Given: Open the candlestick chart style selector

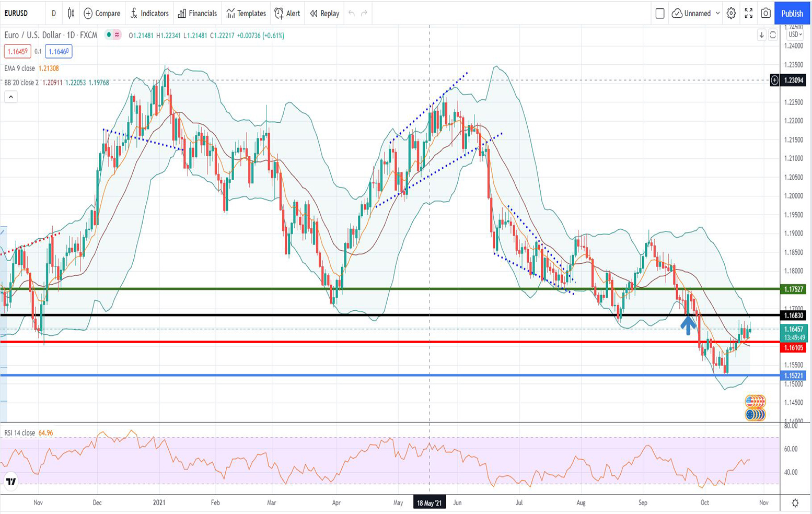Looking at the screenshot, I should [71, 14].
